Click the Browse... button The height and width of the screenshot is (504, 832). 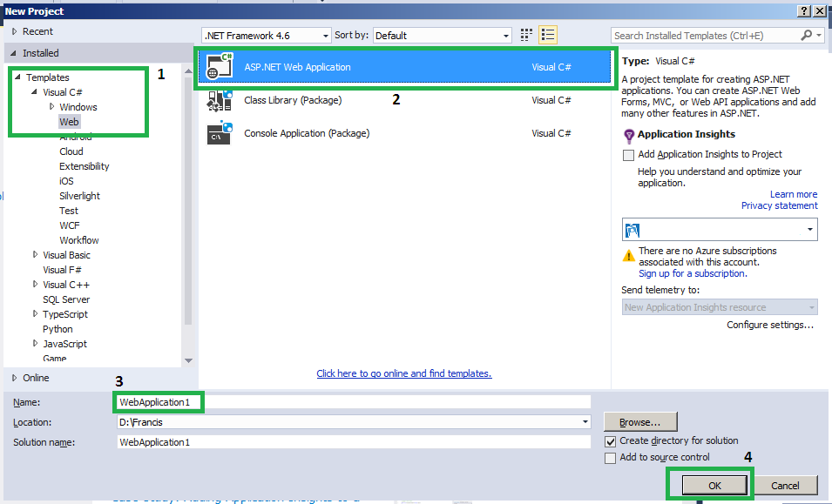[x=640, y=422]
